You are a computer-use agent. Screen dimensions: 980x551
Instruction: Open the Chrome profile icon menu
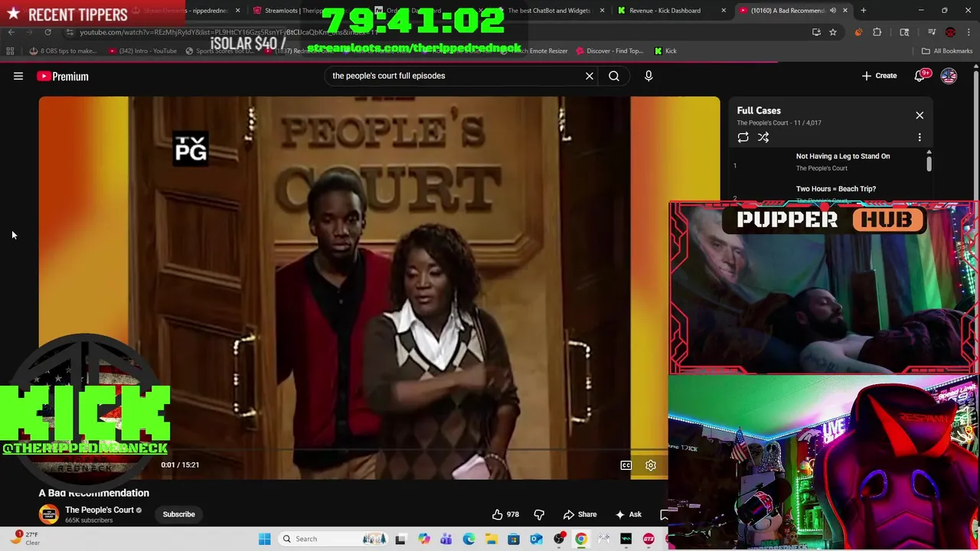coord(950,32)
